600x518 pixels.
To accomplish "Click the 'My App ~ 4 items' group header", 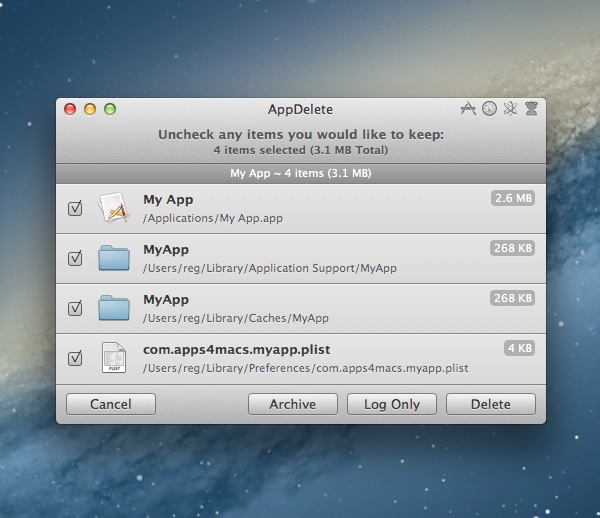I will pyautogui.click(x=300, y=173).
